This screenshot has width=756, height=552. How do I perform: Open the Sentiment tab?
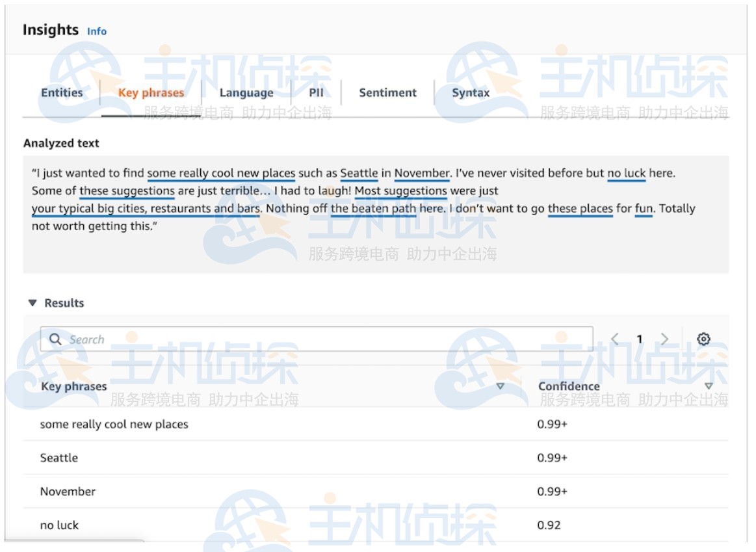(x=387, y=92)
